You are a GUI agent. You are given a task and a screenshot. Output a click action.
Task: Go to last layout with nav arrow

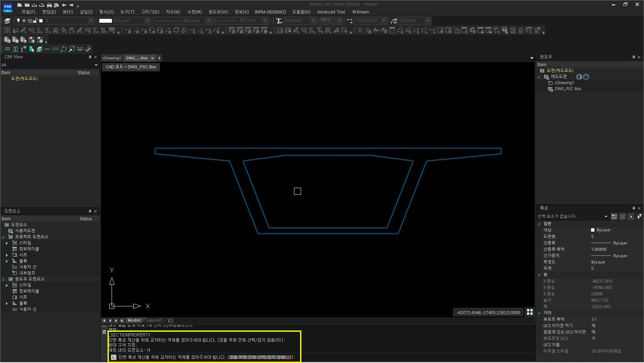coord(122,321)
